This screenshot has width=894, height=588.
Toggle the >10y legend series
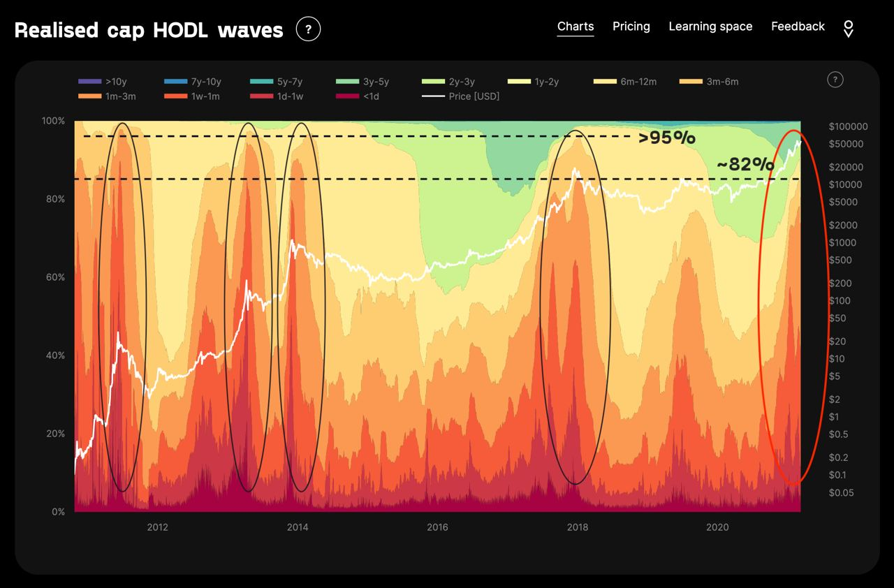[102, 82]
